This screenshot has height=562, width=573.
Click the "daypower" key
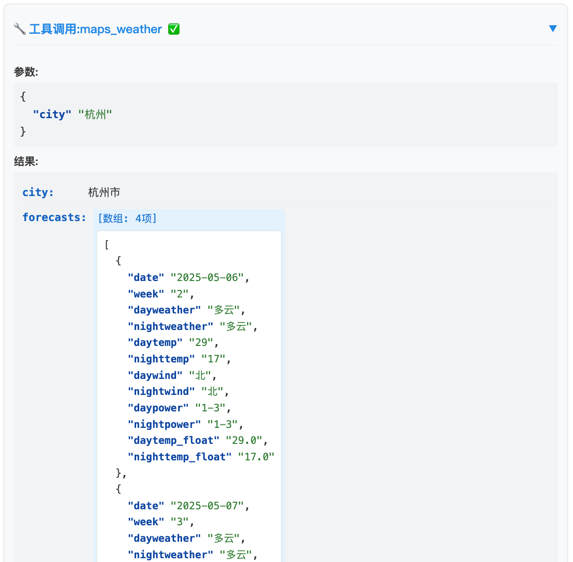(158, 408)
